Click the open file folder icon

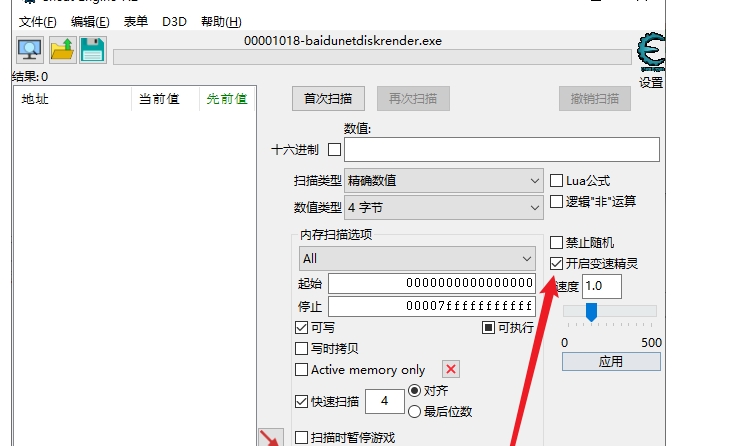(x=62, y=50)
